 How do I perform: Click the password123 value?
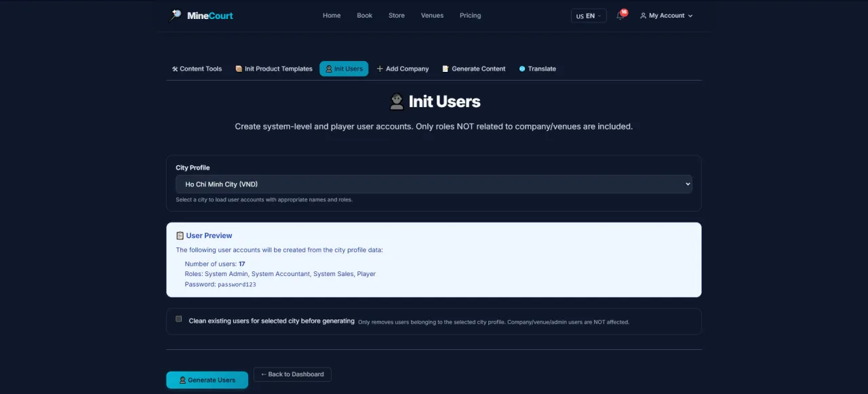tap(237, 285)
